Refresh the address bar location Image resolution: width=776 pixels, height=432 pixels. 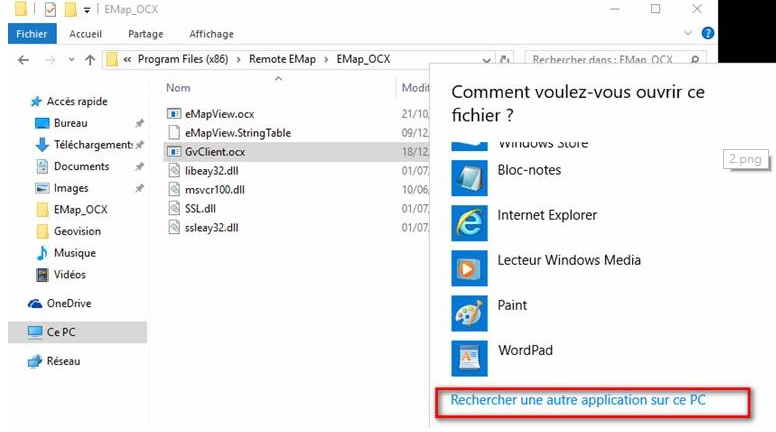(504, 60)
